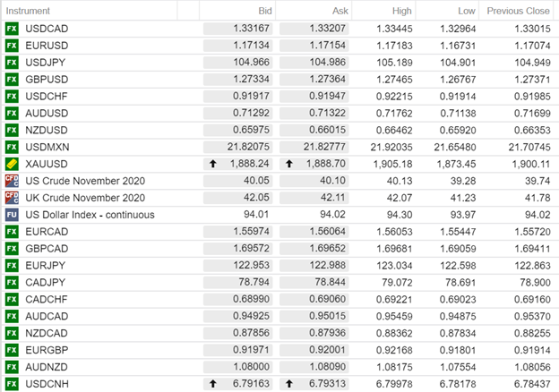The image size is (559, 392).
Task: Click the FX icon beside GBPUSD
Action: [x=12, y=79]
